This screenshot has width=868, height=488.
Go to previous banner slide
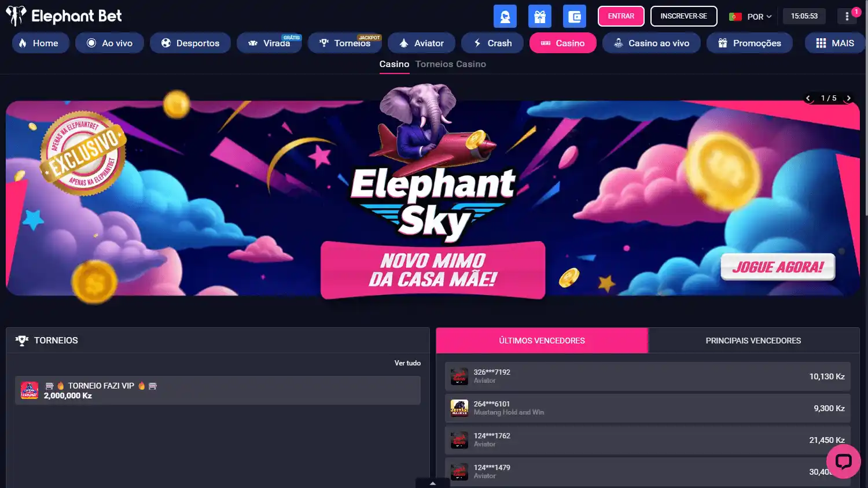[808, 98]
